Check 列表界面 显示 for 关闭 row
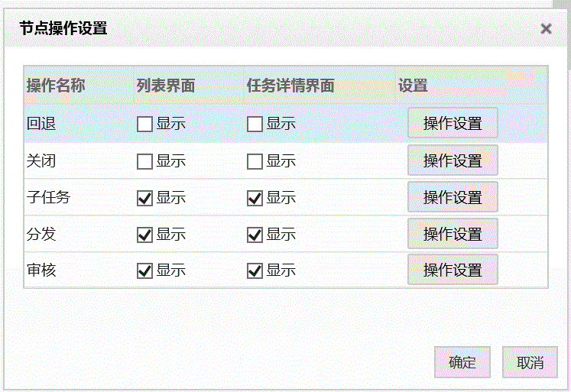 pyautogui.click(x=144, y=161)
